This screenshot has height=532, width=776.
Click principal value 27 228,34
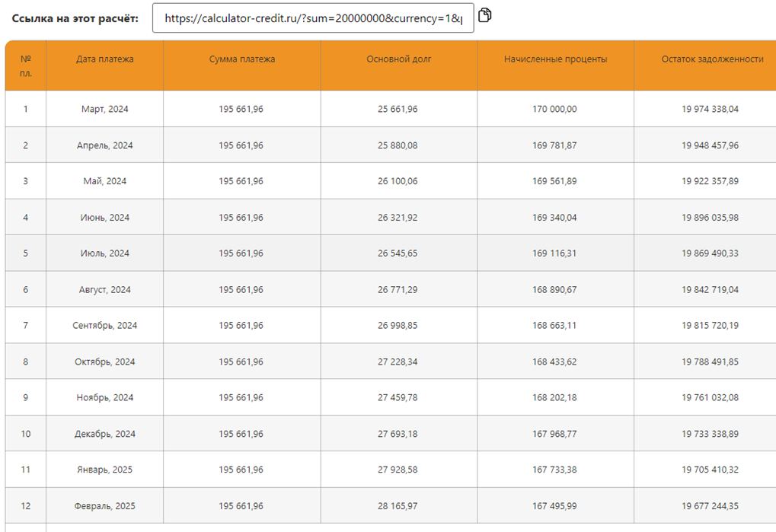click(398, 362)
